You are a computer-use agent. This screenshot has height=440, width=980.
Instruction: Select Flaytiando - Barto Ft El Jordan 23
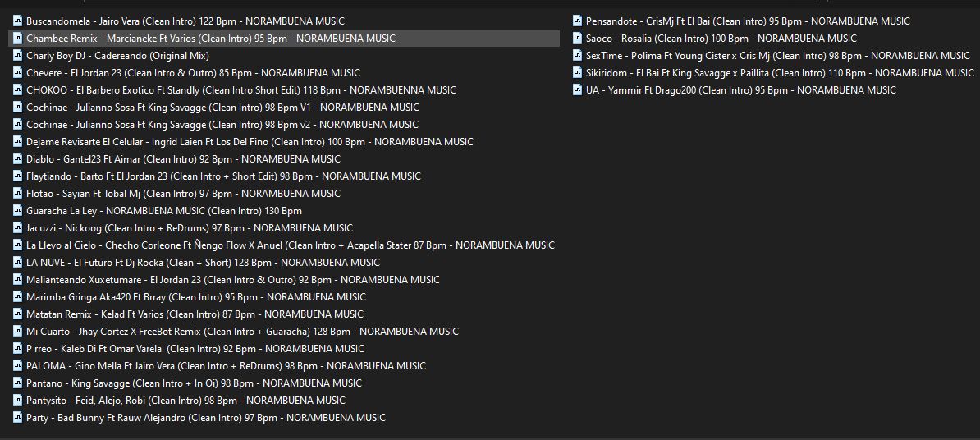coord(224,176)
